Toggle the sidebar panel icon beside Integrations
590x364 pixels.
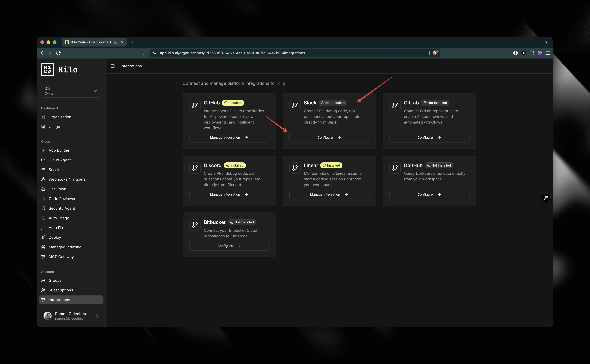click(112, 66)
